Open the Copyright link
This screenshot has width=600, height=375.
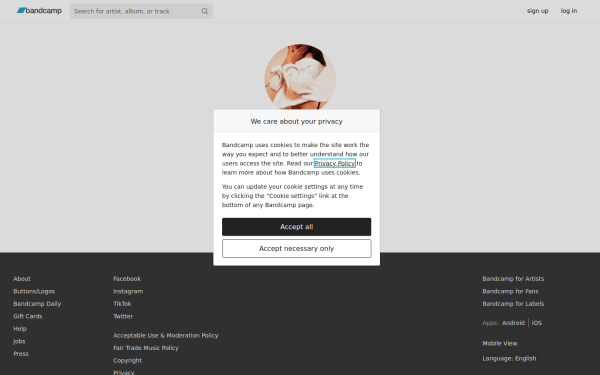click(127, 360)
